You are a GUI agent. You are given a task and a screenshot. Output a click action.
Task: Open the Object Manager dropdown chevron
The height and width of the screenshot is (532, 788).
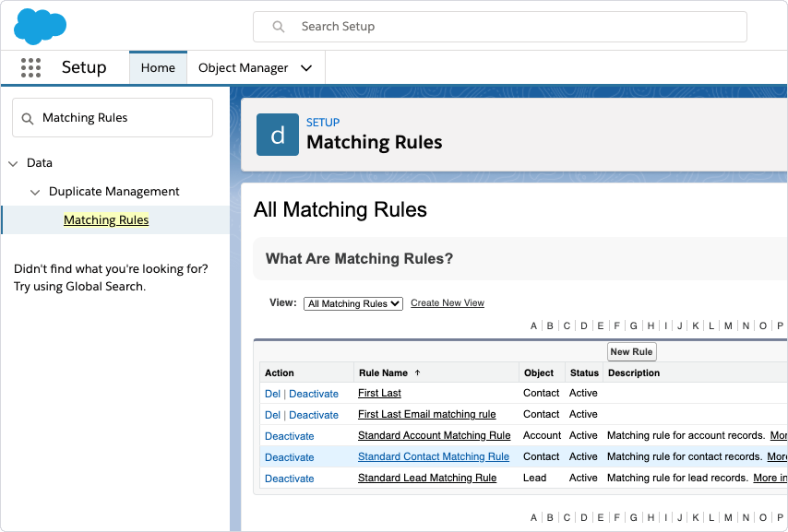pos(304,67)
